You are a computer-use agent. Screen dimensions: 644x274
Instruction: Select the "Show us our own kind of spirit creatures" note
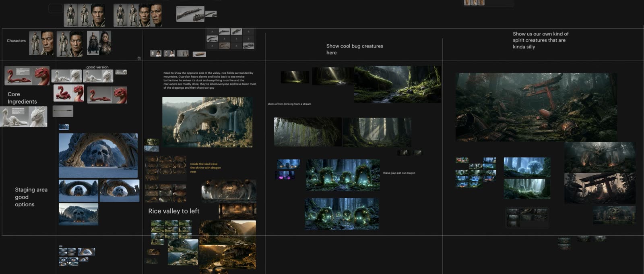click(x=541, y=40)
